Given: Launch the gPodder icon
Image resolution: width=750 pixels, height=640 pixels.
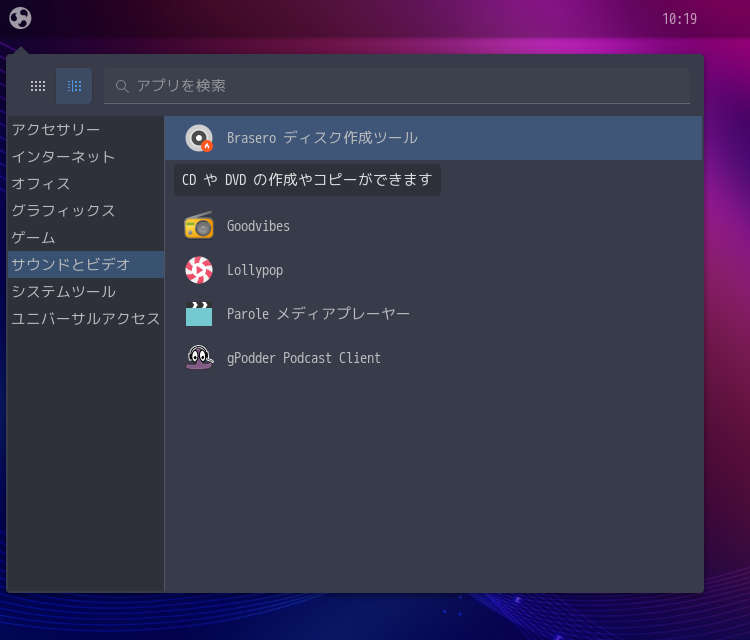Looking at the screenshot, I should tap(199, 358).
